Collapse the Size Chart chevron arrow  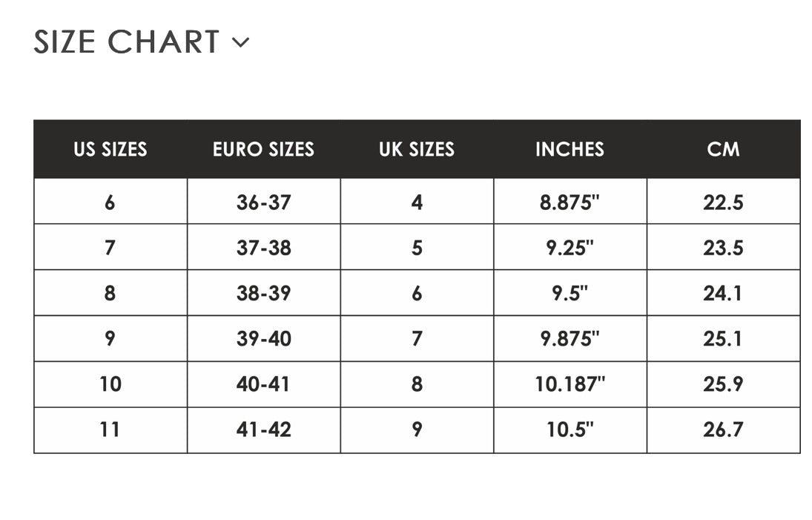tap(240, 42)
